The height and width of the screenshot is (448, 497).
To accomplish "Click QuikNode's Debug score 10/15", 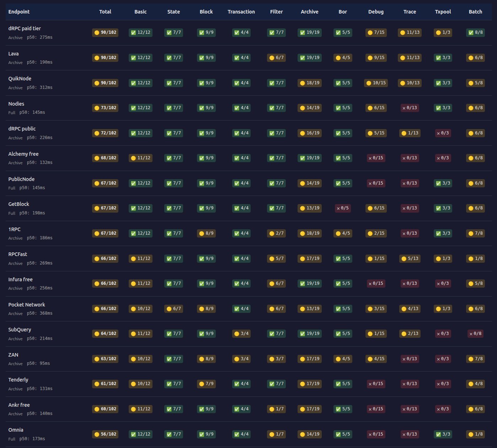I will 376,83.
